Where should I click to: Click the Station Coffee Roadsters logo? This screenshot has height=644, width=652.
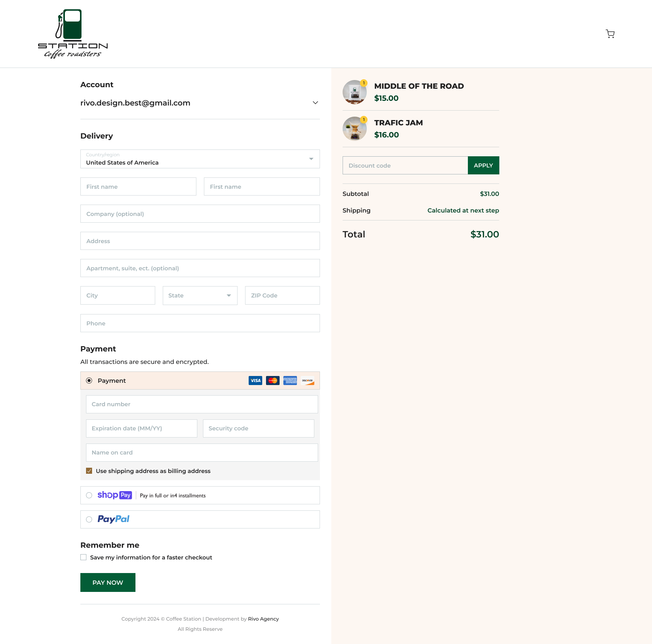click(73, 34)
